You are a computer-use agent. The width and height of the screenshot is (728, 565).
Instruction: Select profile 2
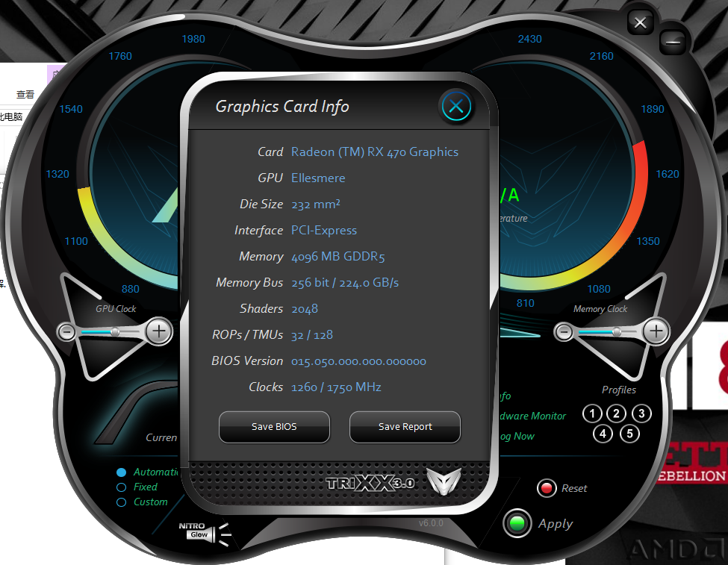point(616,413)
